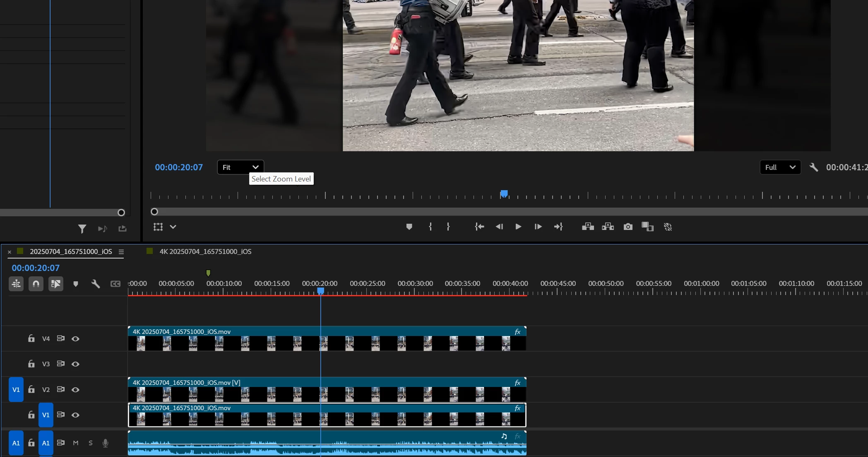Open Full playback resolution dropdown
868x457 pixels.
[780, 167]
